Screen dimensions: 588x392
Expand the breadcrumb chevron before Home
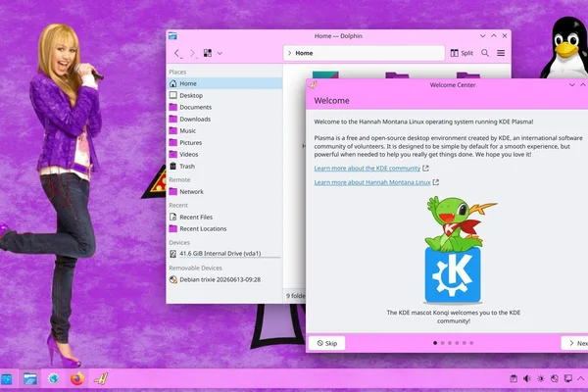click(x=289, y=53)
